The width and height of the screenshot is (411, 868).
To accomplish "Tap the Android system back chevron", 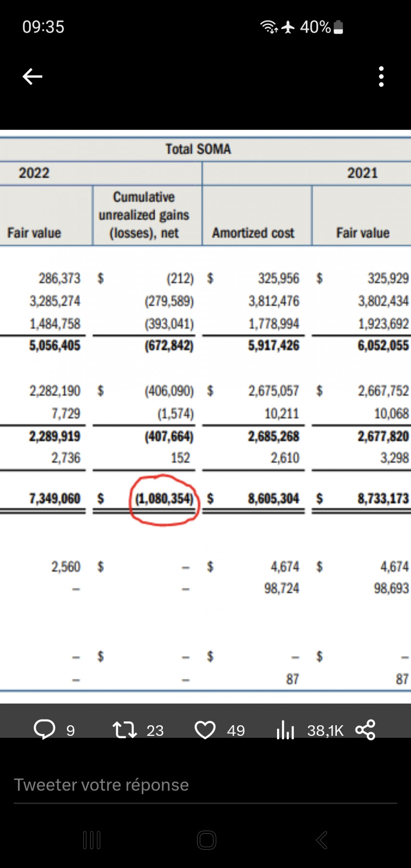I will [321, 840].
